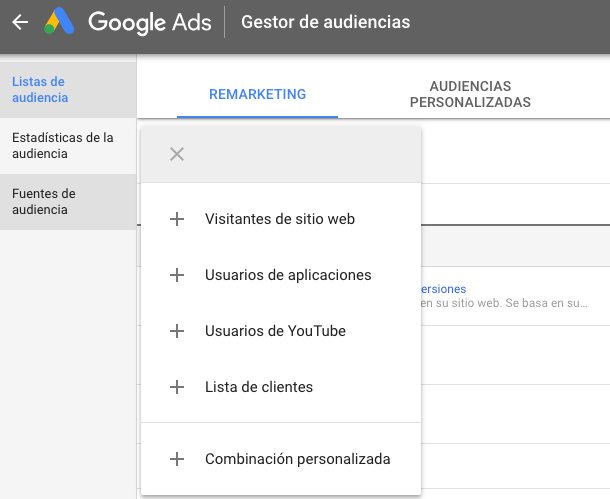
Task: Select Visitantes de sitio web option
Action: [281, 219]
